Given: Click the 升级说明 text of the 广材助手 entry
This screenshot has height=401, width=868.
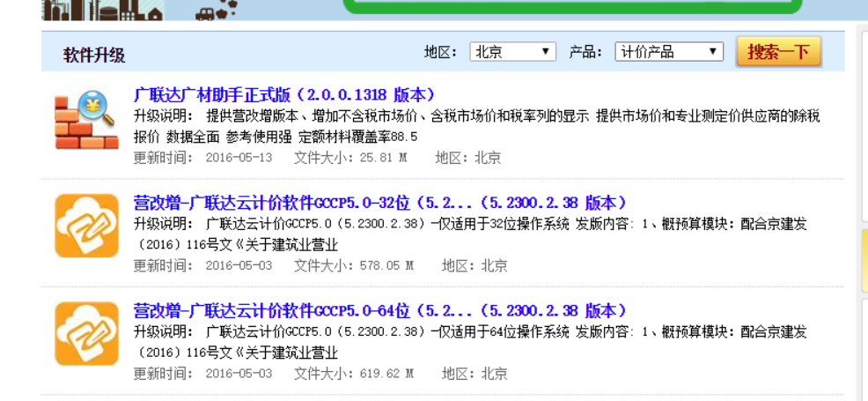Looking at the screenshot, I should [476, 126].
